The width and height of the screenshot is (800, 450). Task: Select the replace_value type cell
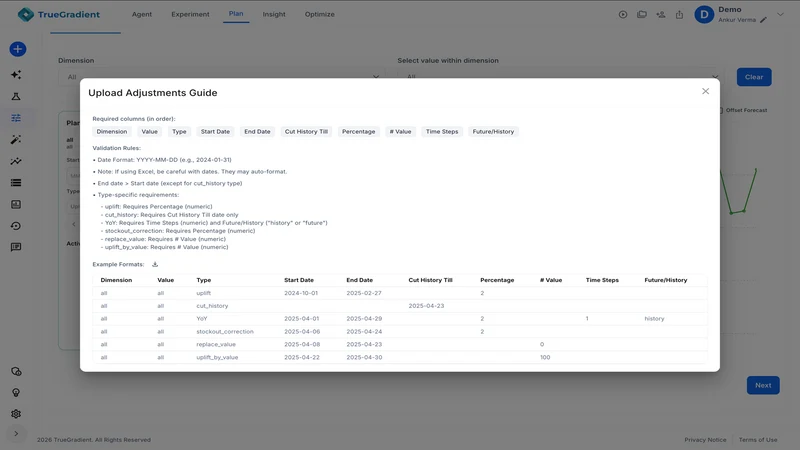(x=216, y=344)
